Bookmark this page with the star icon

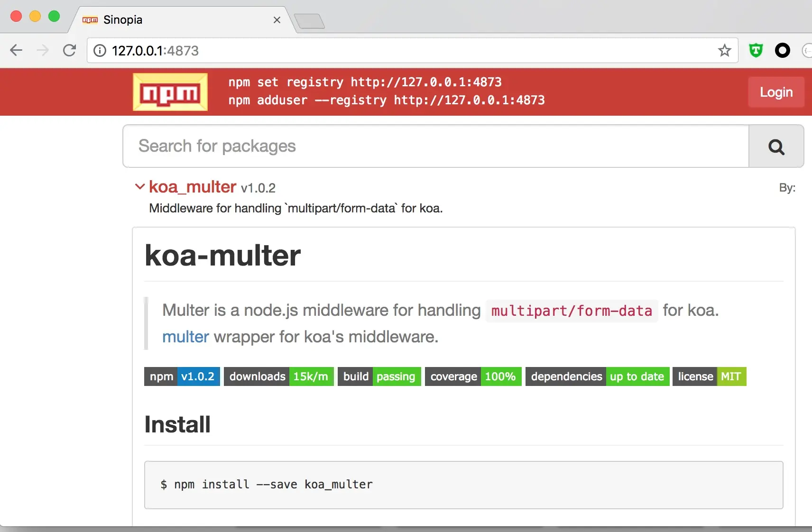(724, 50)
